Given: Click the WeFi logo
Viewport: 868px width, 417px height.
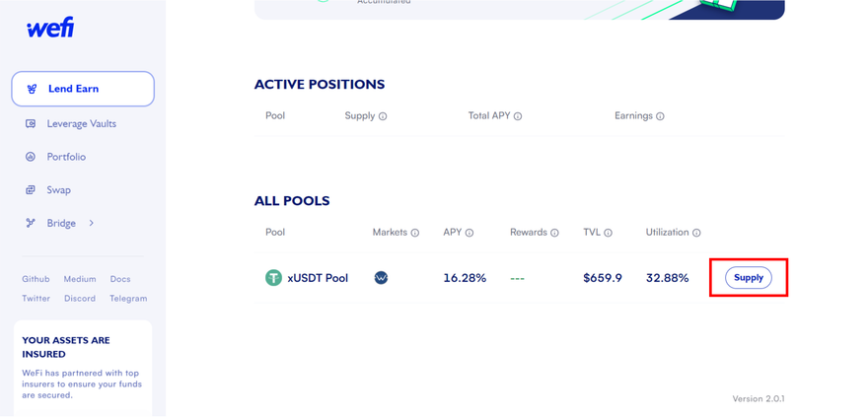Looking at the screenshot, I should point(50,28).
